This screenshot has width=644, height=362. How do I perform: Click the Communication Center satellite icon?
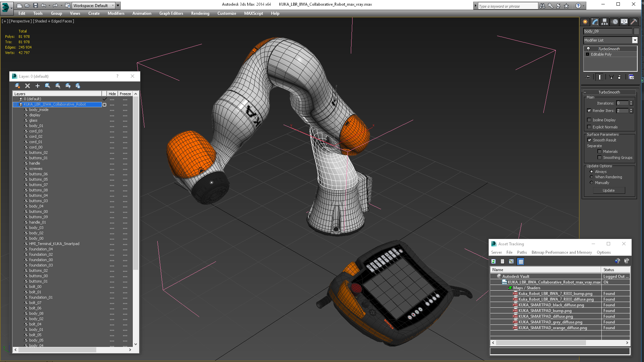point(558,6)
